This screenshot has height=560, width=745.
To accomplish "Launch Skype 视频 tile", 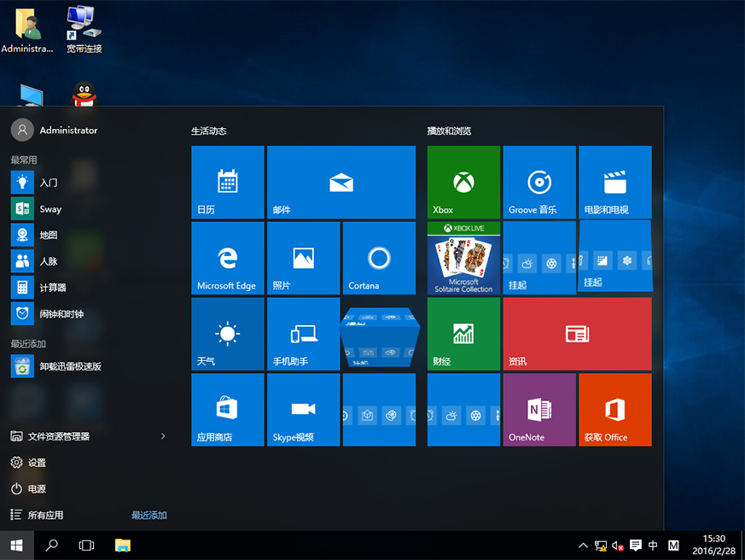I will pos(303,410).
